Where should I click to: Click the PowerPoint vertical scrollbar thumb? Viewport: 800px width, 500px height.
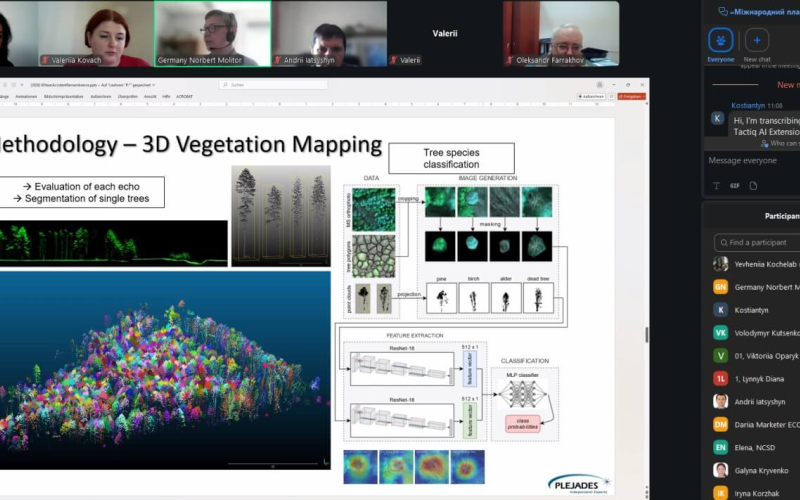[647, 335]
